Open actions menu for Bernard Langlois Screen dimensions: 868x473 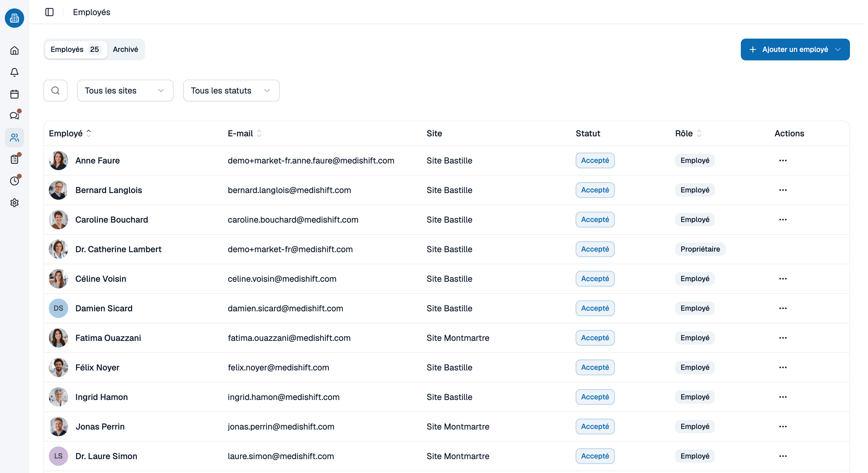point(783,190)
